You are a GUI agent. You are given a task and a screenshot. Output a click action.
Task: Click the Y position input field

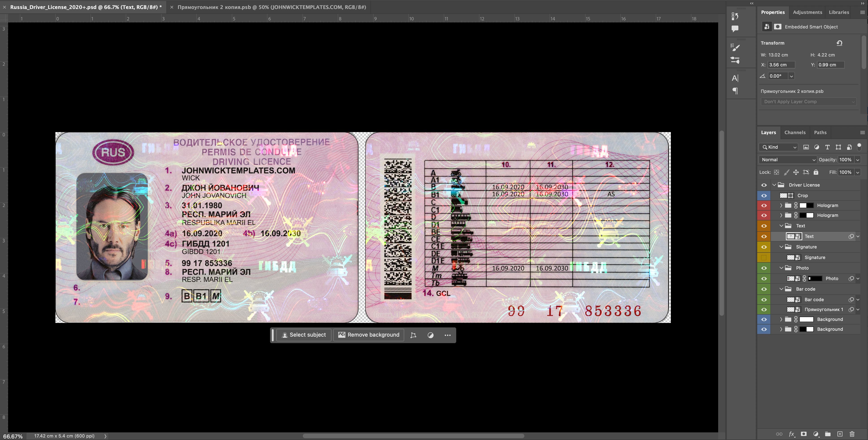831,65
